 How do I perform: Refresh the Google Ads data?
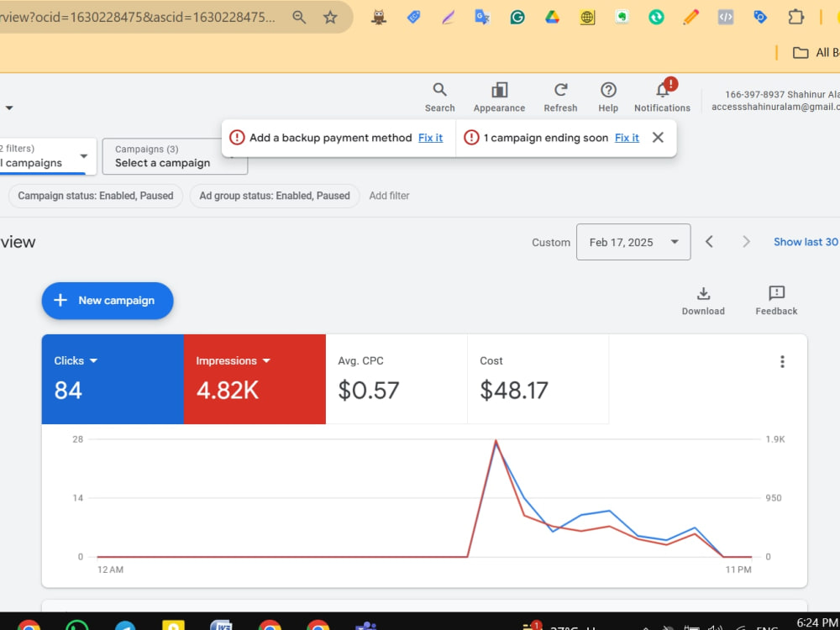coord(560,97)
